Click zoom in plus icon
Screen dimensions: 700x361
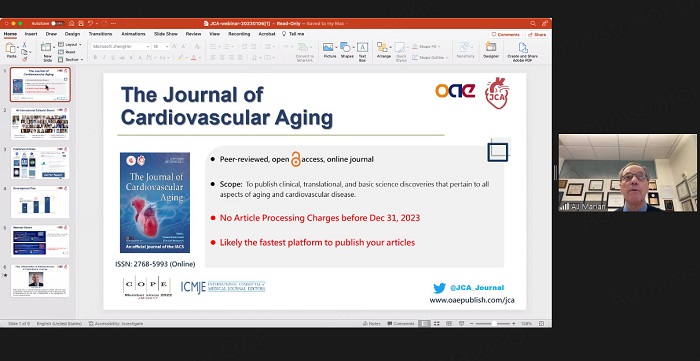tap(513, 324)
